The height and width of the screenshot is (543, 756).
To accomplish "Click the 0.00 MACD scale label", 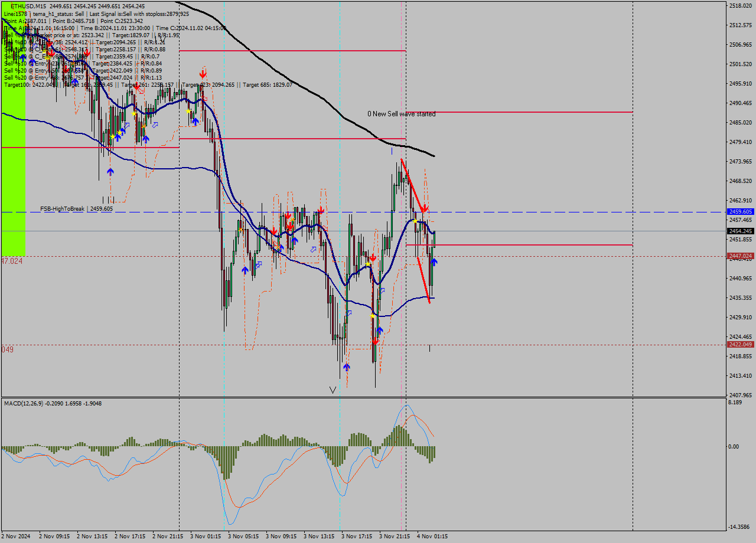I will (734, 446).
